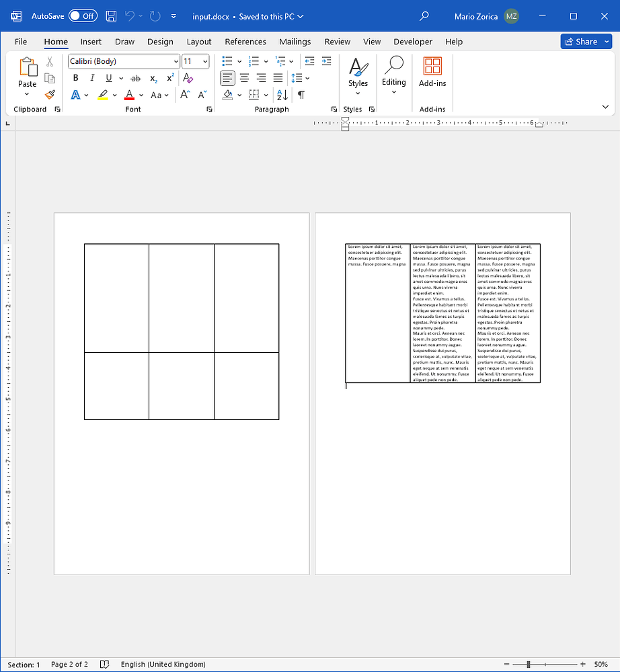Expand the Styles gallery dropdown
The height and width of the screenshot is (672, 620).
click(x=358, y=93)
